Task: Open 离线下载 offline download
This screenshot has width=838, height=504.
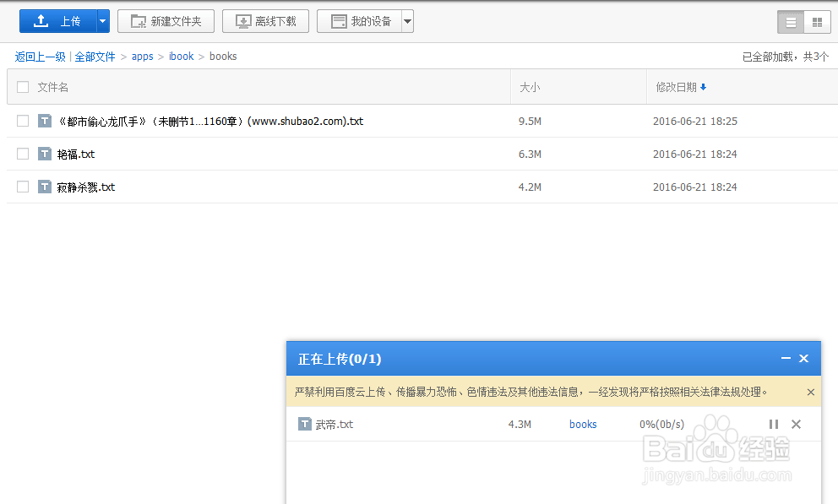Action: [265, 21]
